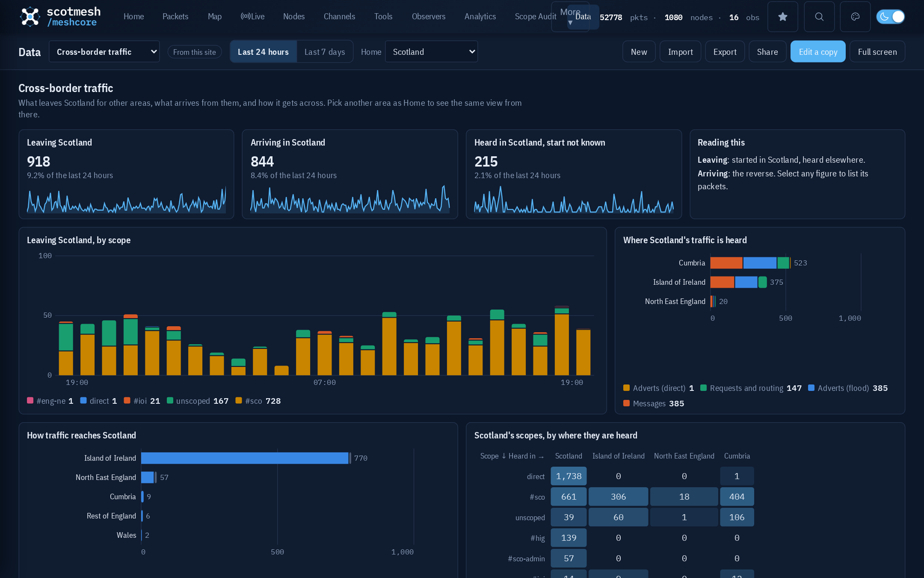Click the scotmesh logo icon

30,17
